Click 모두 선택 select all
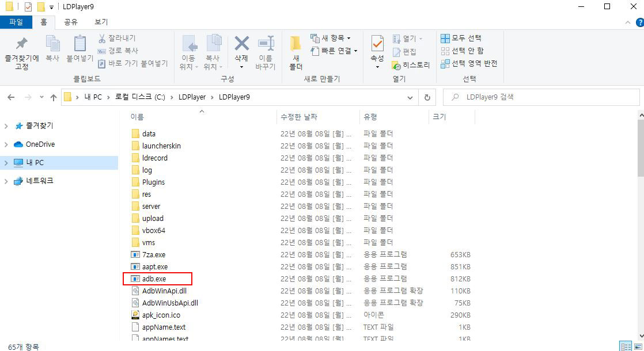 pos(461,38)
